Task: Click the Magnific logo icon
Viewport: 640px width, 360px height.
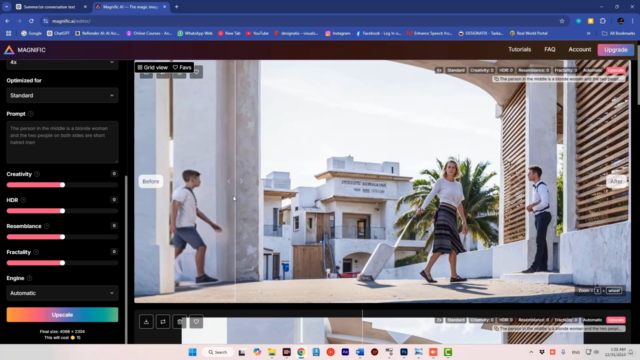Action: [x=9, y=50]
